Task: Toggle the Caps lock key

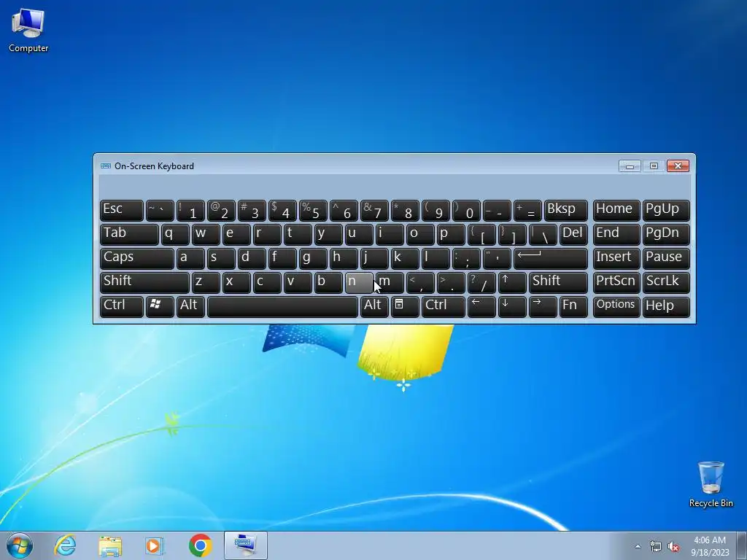Action: click(x=137, y=259)
